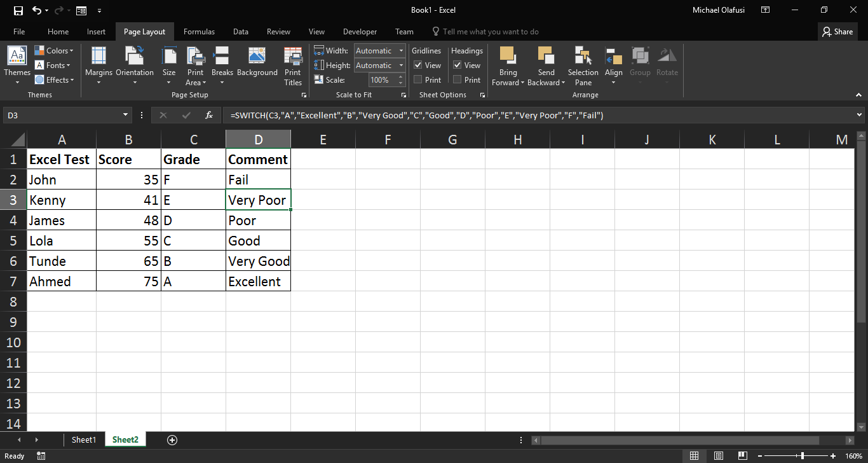The height and width of the screenshot is (463, 868).
Task: Open the Margins options
Action: coord(98,66)
